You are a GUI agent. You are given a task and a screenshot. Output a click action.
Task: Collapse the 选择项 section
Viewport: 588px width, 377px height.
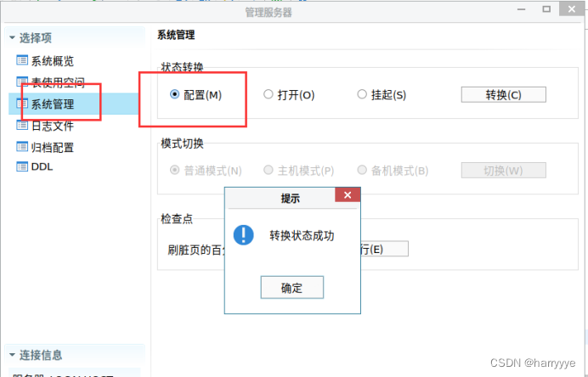[12, 37]
